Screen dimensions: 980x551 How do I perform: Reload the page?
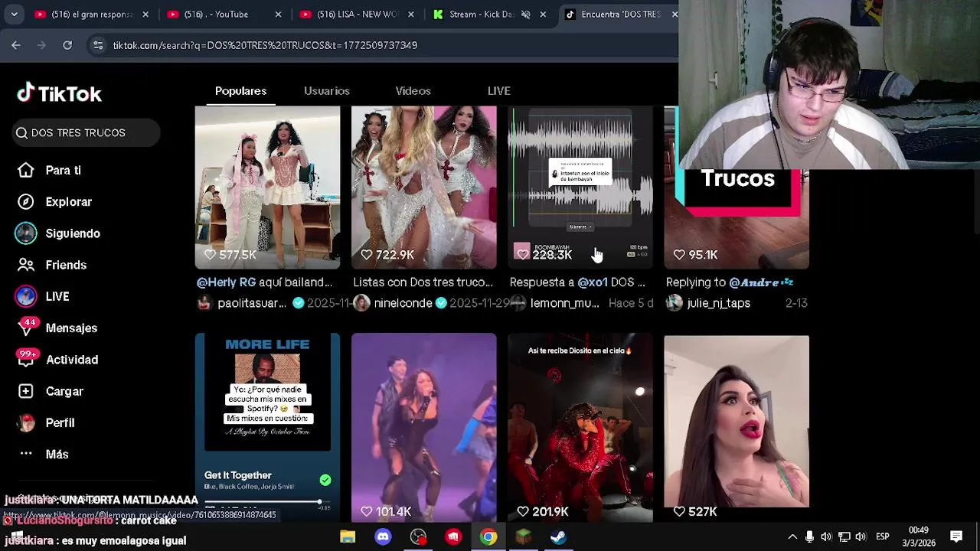point(67,45)
